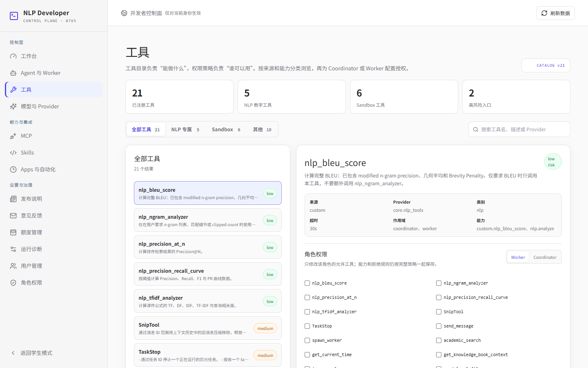Open 模型与 Provider sparkle icon
The width and height of the screenshot is (588, 368).
[x=13, y=106]
